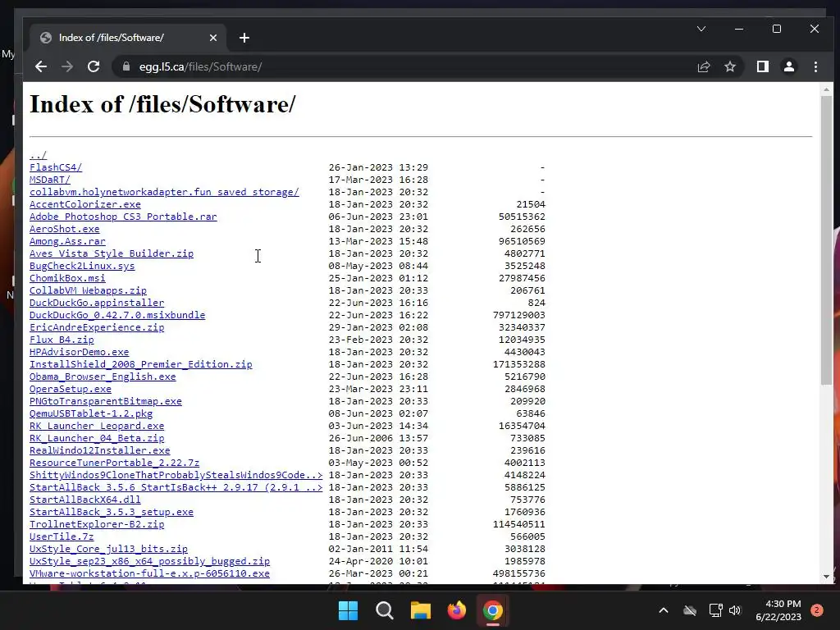Open the FlashCS4/ folder
Image resolution: width=840 pixels, height=630 pixels.
[x=56, y=167]
